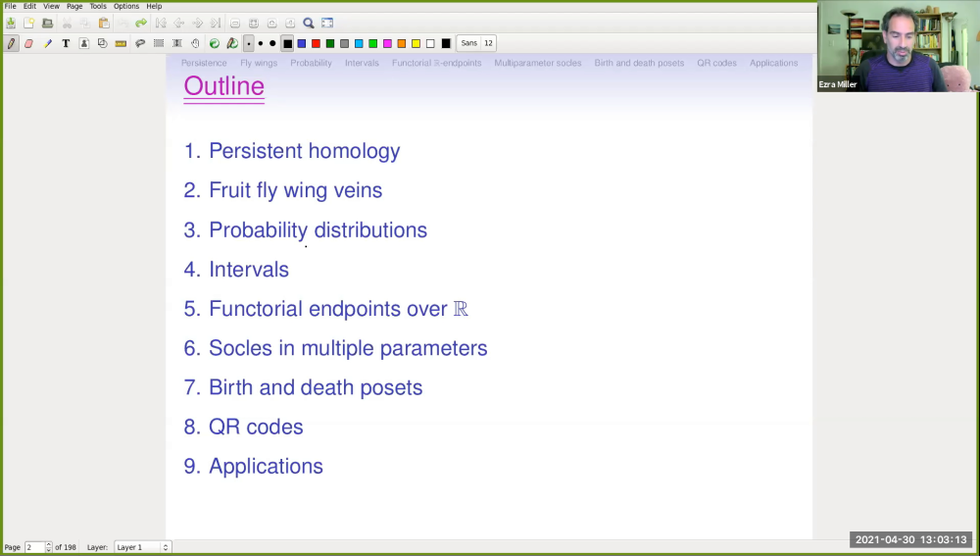Select the Insert Image tool
The height and width of the screenshot is (556, 980).
84,43
